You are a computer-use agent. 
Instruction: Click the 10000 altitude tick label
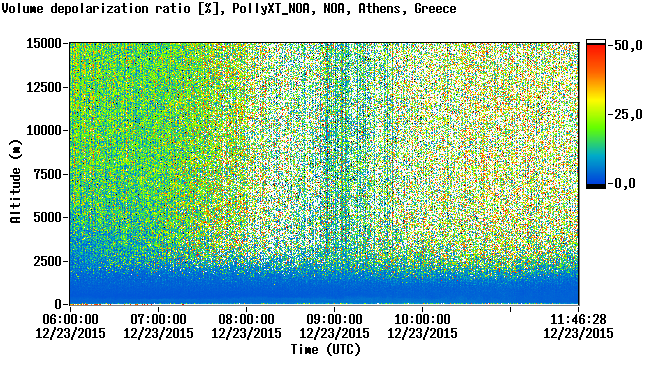[x=44, y=130]
